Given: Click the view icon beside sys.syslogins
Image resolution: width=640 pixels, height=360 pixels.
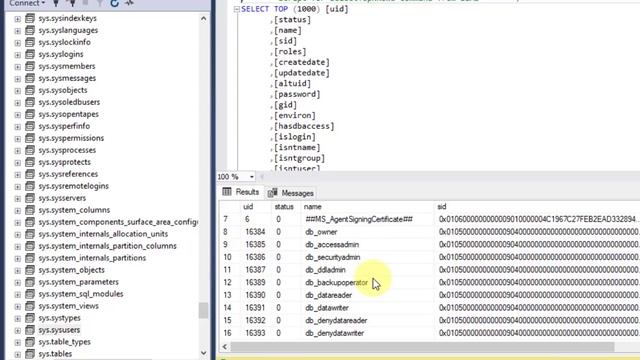Looking at the screenshot, I should pos(30,54).
